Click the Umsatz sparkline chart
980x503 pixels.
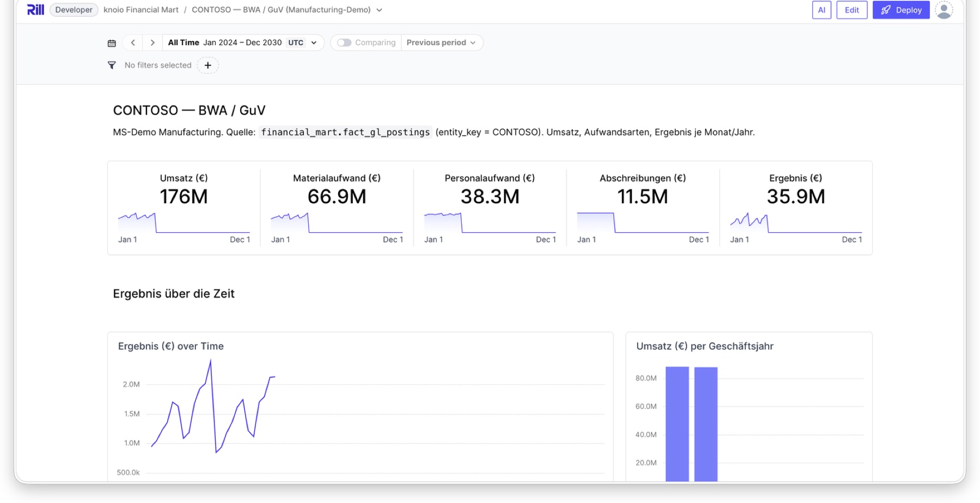pyautogui.click(x=184, y=223)
